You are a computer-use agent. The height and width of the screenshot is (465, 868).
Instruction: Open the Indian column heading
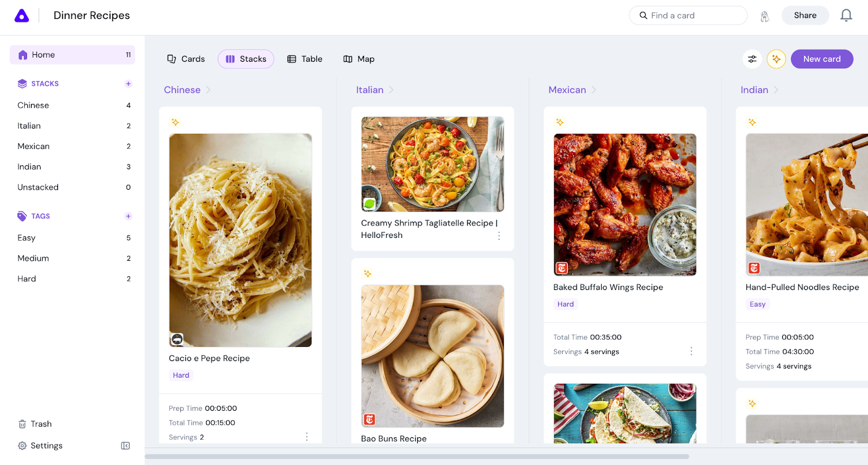coord(755,90)
